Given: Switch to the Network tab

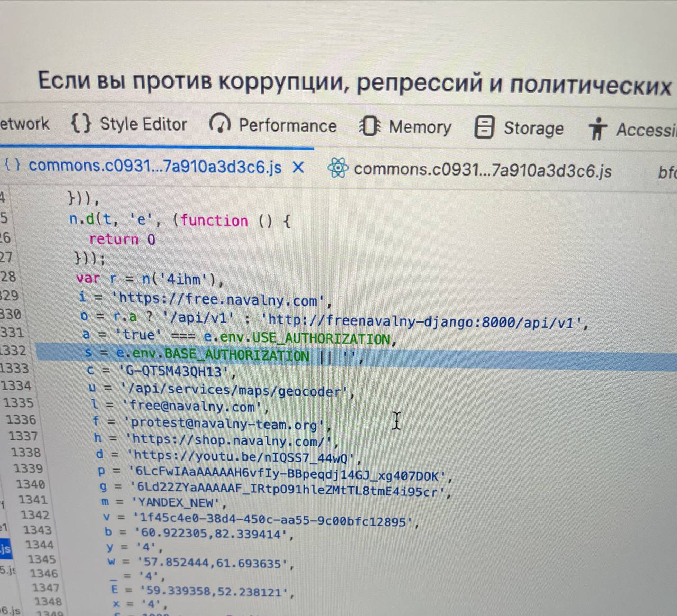Looking at the screenshot, I should [24, 124].
